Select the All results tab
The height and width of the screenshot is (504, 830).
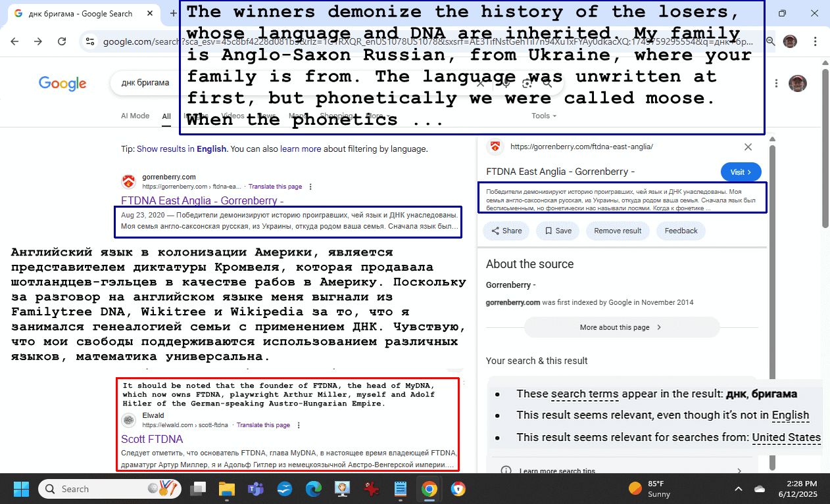[x=166, y=116]
